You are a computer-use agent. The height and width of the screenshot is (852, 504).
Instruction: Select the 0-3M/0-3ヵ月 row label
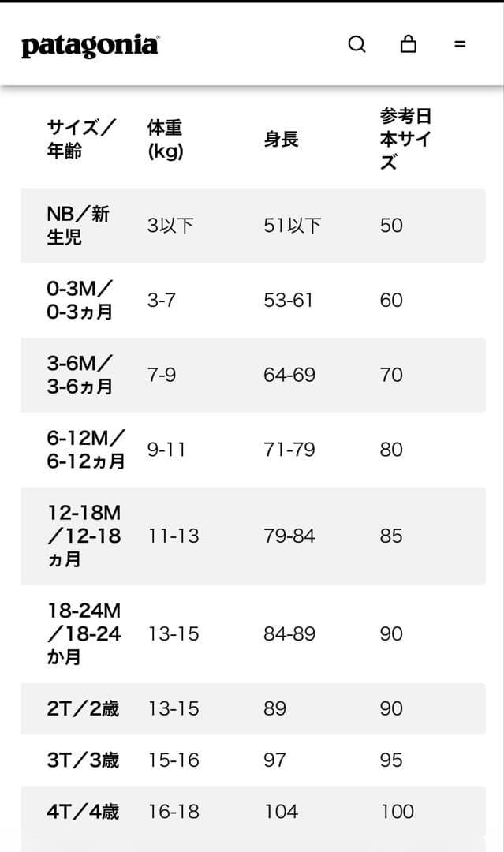click(x=80, y=300)
